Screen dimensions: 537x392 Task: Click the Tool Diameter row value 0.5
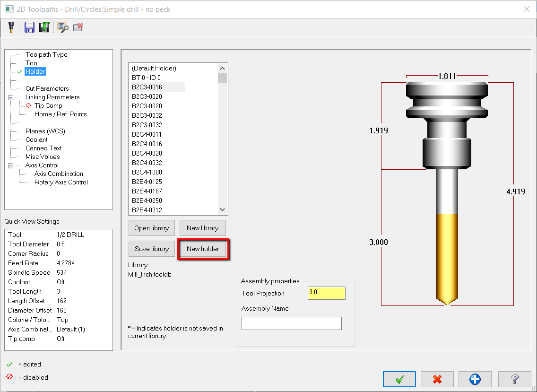[x=61, y=244]
